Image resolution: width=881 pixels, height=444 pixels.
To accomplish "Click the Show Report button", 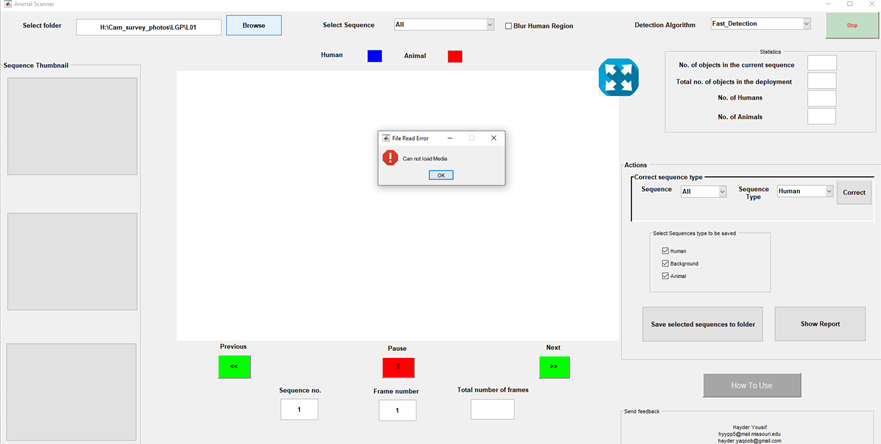I will (x=820, y=324).
